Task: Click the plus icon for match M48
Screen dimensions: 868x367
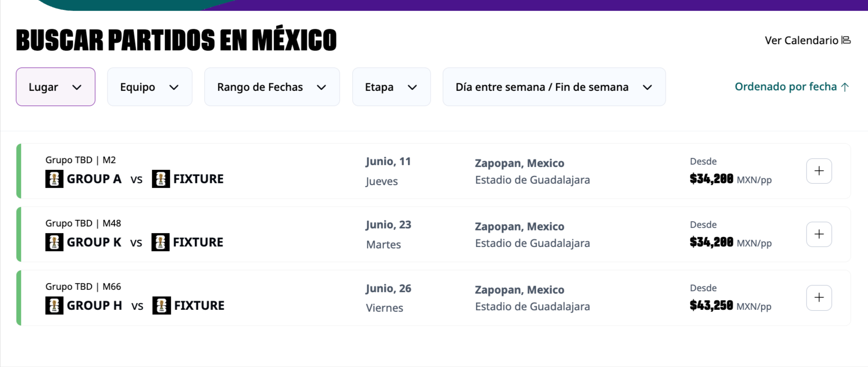Action: point(819,234)
